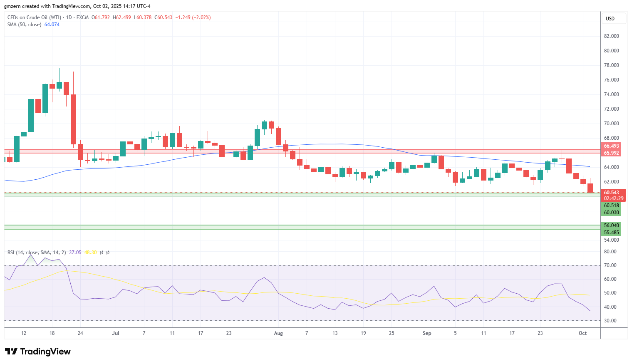The image size is (632, 364).
Task: Select the close value C60.543 in header
Action: [164, 17]
